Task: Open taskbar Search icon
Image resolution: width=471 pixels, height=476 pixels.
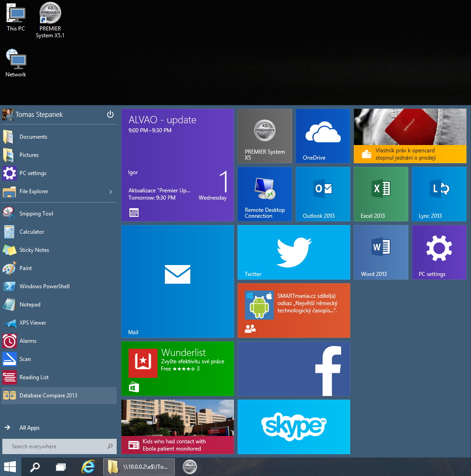Action: (x=35, y=467)
